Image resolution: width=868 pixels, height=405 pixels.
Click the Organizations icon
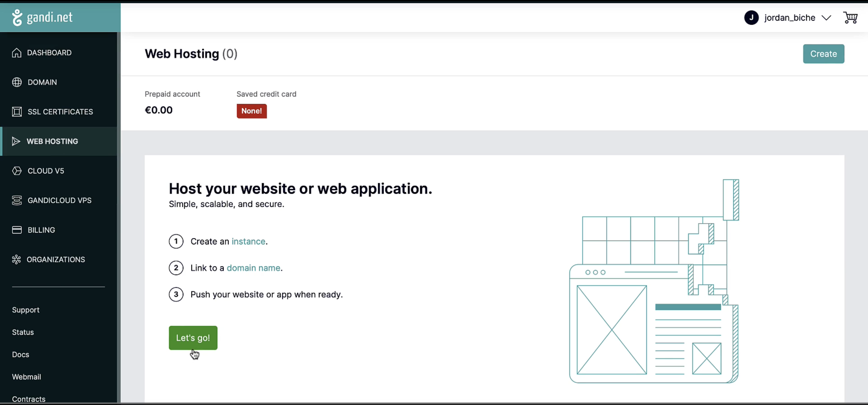16,259
